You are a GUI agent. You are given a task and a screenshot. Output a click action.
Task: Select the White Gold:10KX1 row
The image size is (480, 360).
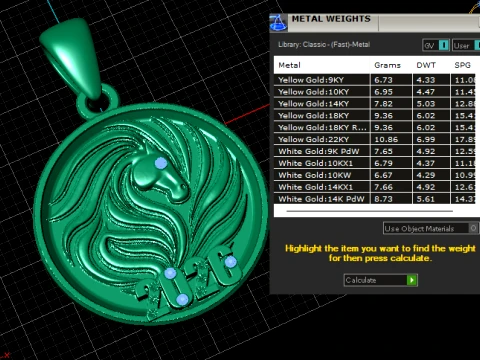click(x=374, y=163)
